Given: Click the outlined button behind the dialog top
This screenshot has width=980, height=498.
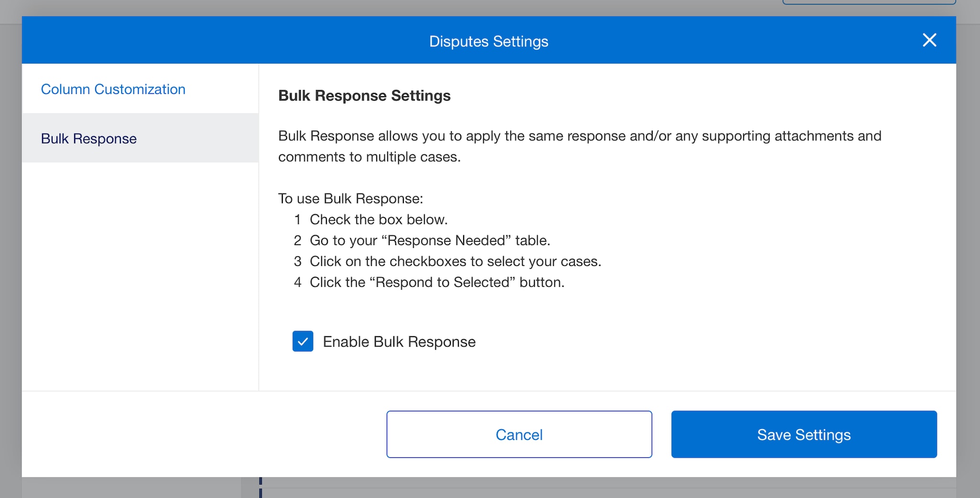Looking at the screenshot, I should click(869, 2).
